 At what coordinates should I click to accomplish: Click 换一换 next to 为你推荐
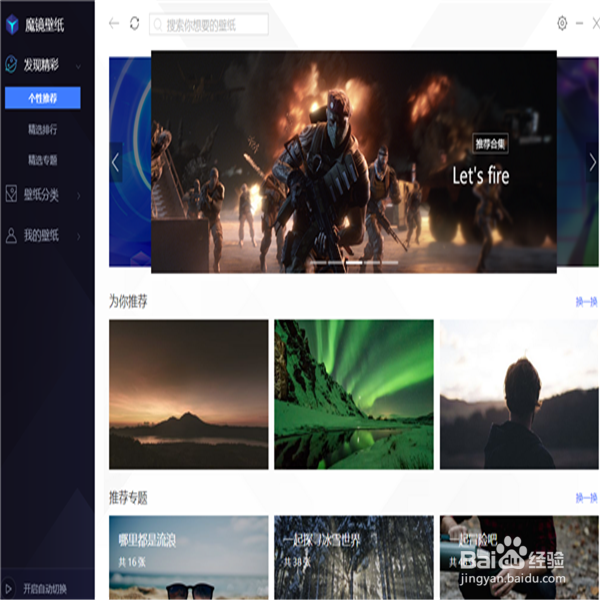pyautogui.click(x=586, y=302)
